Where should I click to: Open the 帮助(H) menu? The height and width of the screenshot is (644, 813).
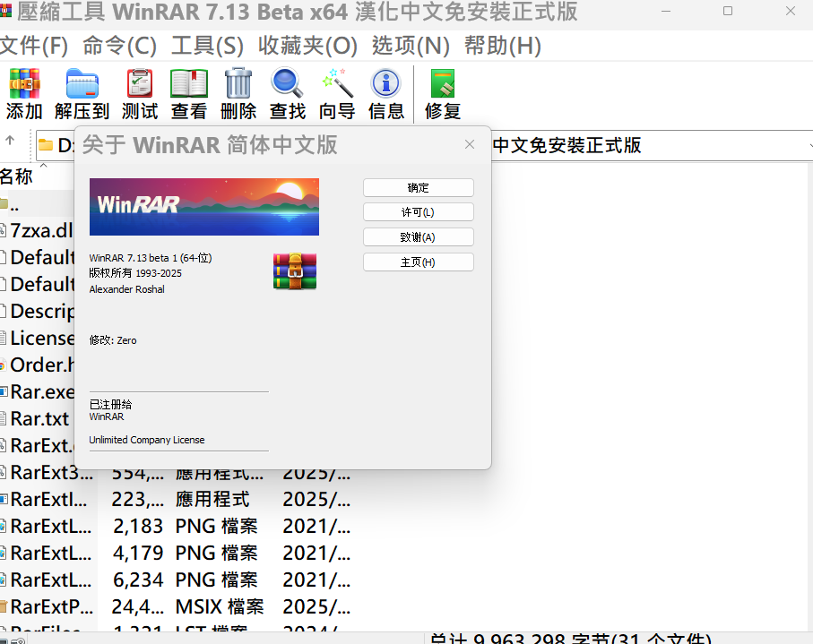503,46
